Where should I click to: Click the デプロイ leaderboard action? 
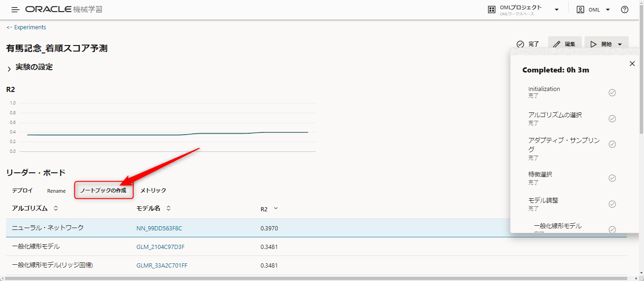(22, 190)
